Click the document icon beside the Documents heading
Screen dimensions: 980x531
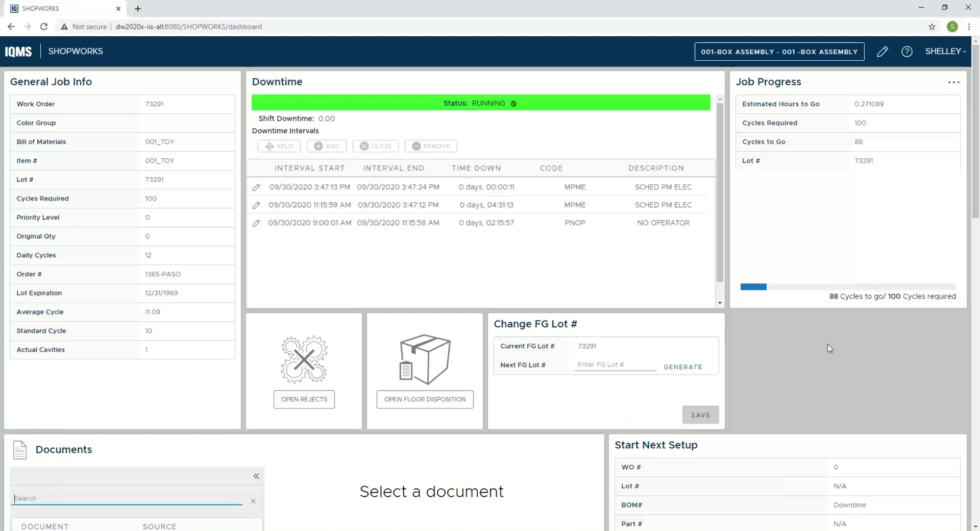(x=19, y=450)
